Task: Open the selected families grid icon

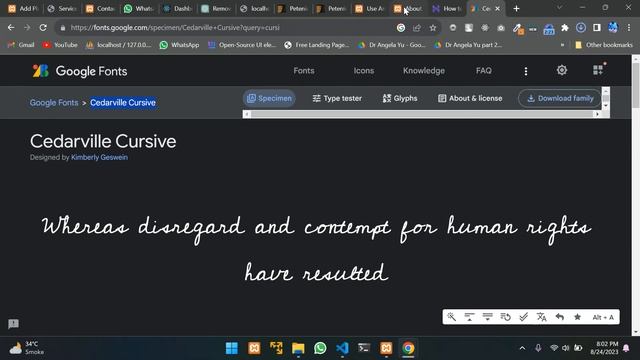Action: 598,70
